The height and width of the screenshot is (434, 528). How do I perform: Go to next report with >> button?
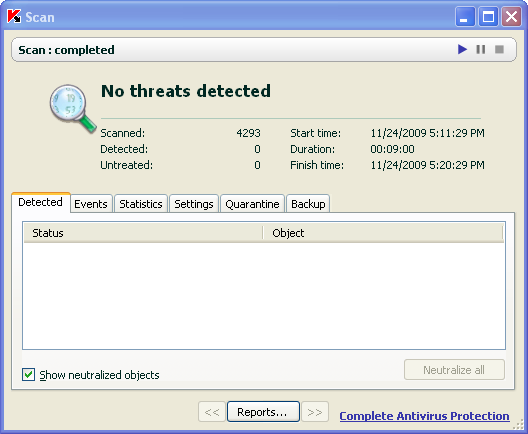(315, 411)
